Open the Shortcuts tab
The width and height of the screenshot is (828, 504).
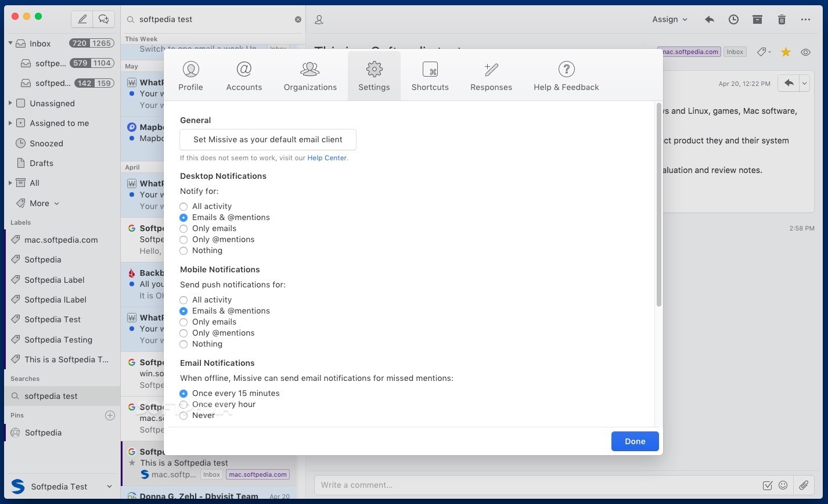430,76
